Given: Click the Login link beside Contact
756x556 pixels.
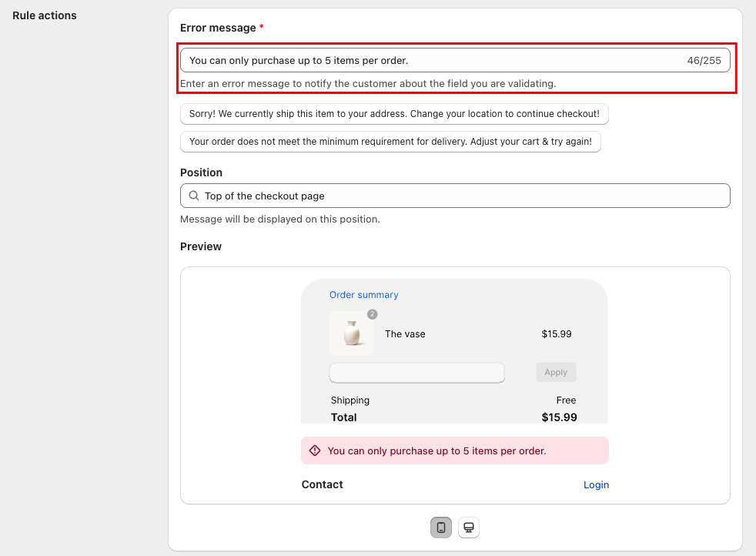Looking at the screenshot, I should (x=596, y=484).
